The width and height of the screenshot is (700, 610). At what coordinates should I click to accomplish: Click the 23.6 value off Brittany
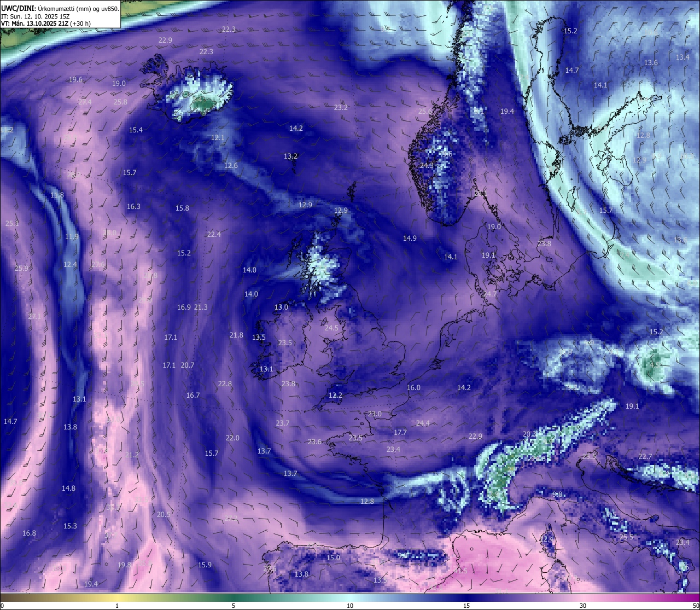(314, 442)
